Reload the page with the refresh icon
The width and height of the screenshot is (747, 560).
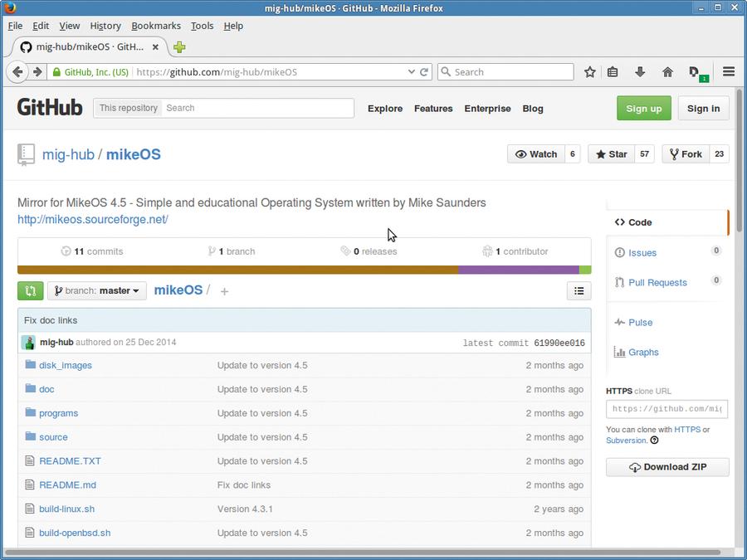[424, 72]
